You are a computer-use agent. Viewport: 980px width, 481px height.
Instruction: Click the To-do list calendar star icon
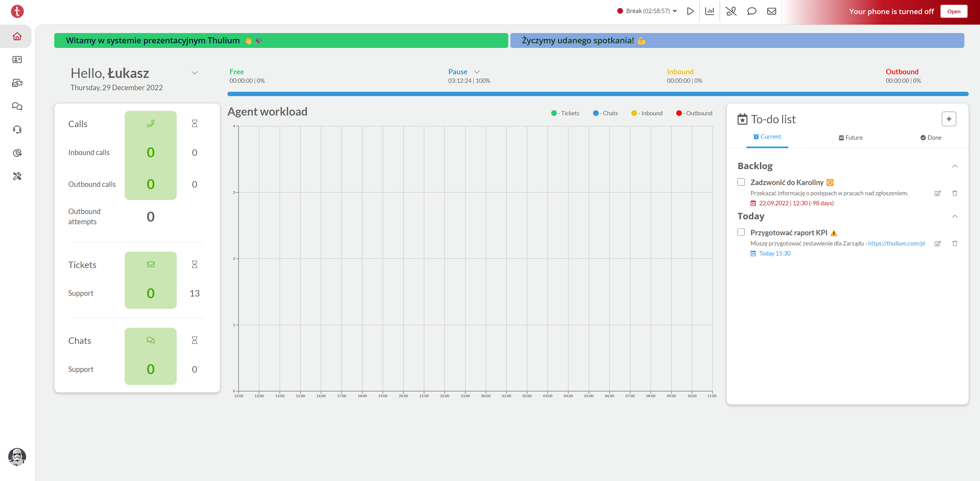click(742, 119)
